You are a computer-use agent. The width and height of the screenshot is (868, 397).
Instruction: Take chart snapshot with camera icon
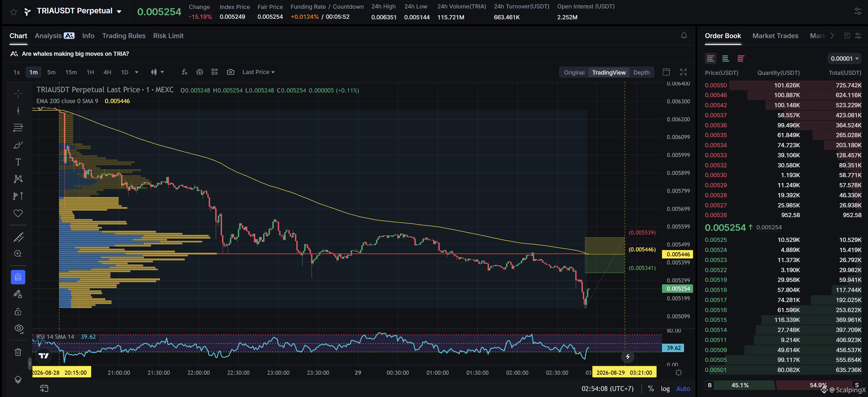coord(230,72)
